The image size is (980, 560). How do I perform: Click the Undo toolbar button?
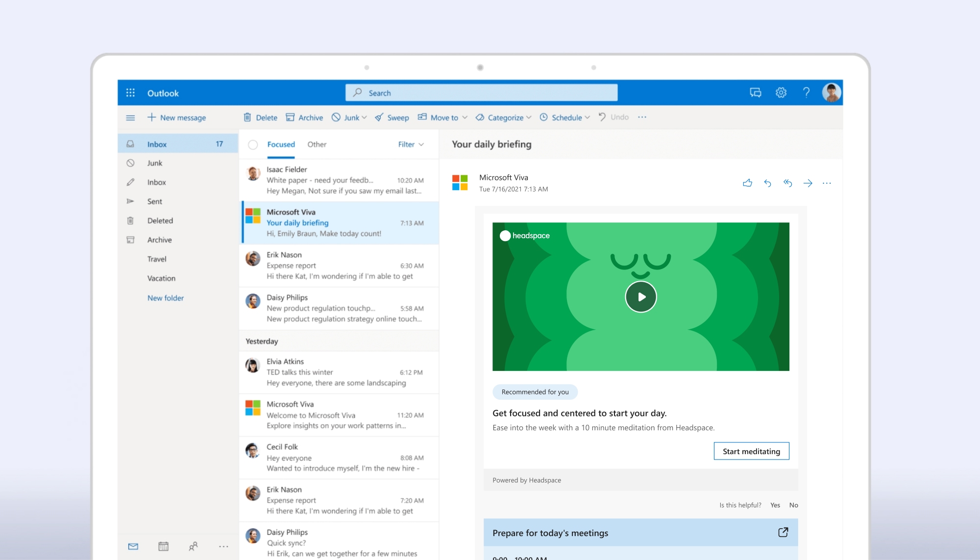point(613,117)
